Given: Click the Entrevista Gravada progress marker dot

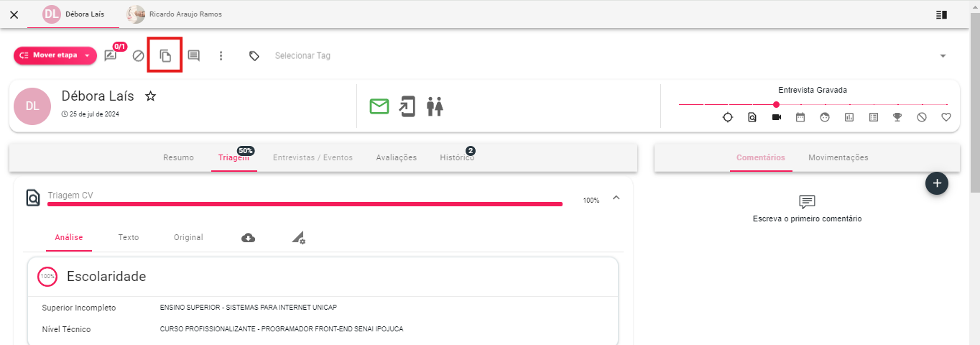Looking at the screenshot, I should 776,105.
